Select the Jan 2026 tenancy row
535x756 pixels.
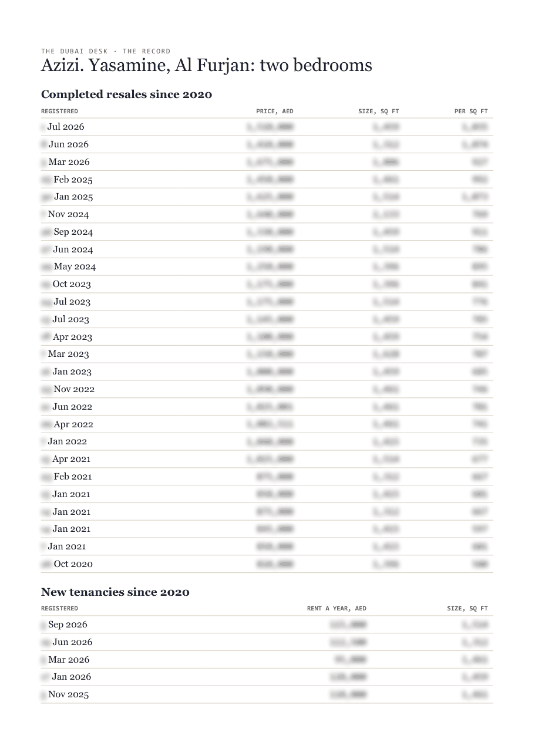coord(267,677)
